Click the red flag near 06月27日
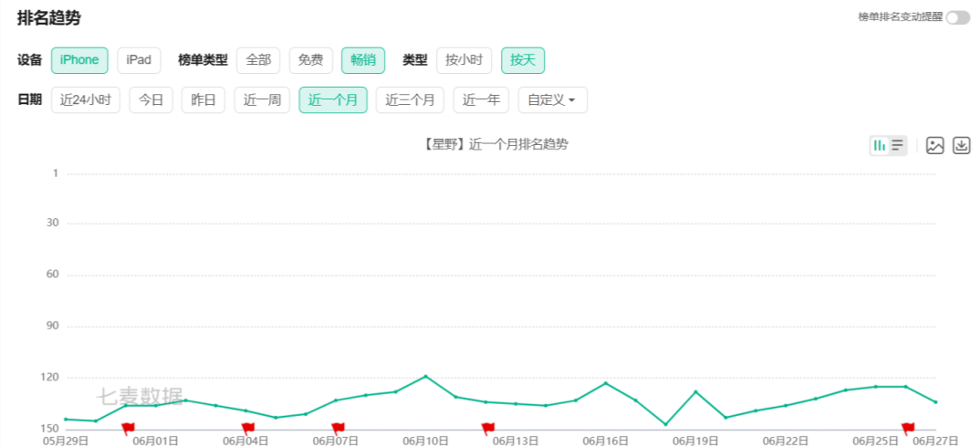The height and width of the screenshot is (447, 980). [908, 428]
